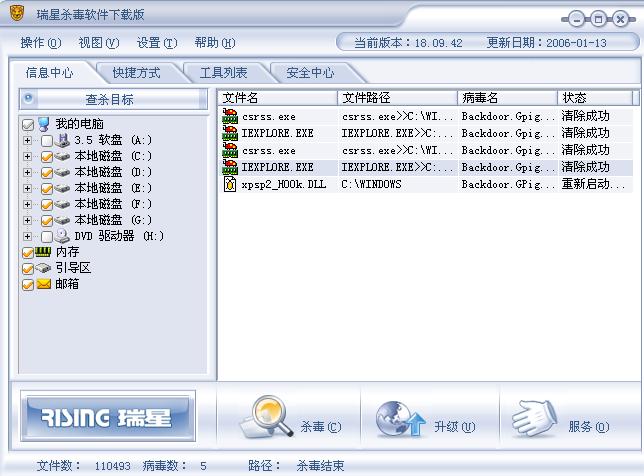This screenshot has height=476, width=644.
Task: Check the DVD drive H: checkbox
Action: point(47,237)
